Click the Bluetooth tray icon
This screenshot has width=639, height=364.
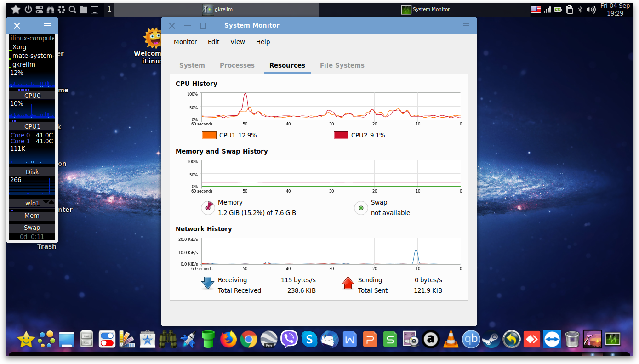pos(580,9)
